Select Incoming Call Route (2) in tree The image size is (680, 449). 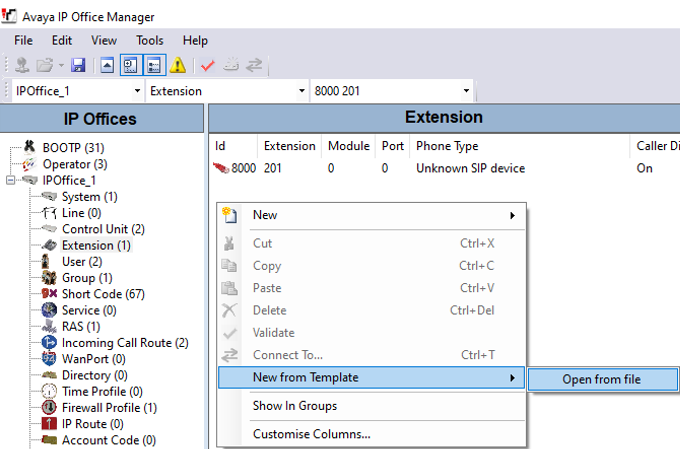tap(125, 343)
